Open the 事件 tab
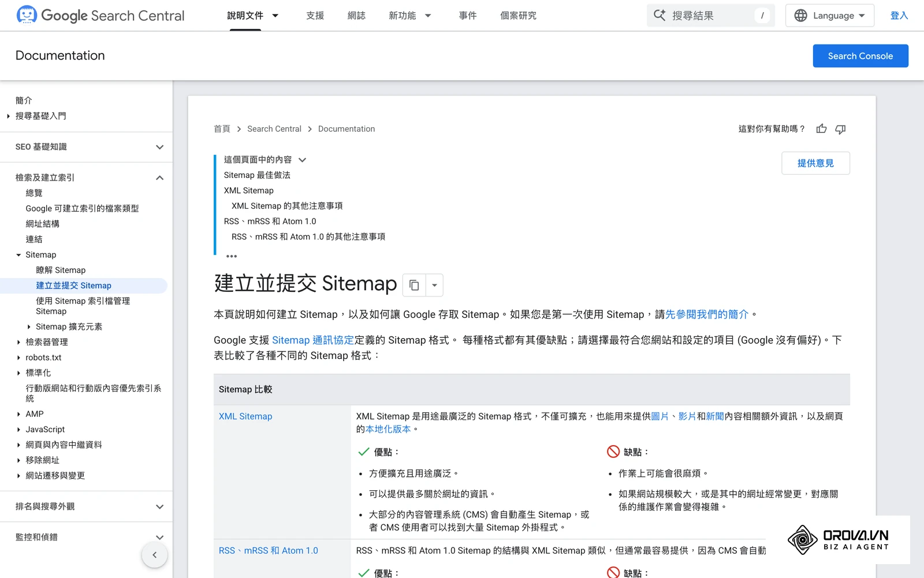 coord(467,16)
